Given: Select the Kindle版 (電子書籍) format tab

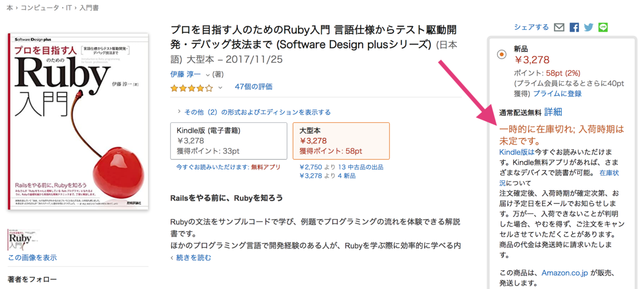Looking at the screenshot, I should click(229, 141).
